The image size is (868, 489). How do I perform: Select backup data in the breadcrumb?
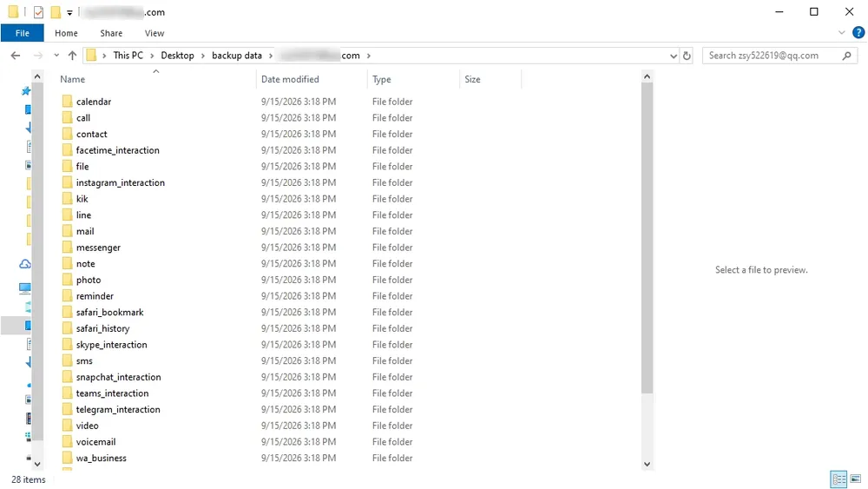(x=237, y=56)
